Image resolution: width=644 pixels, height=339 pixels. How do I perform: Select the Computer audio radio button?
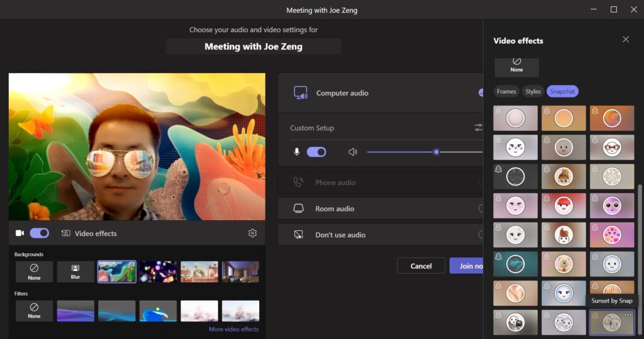[480, 92]
